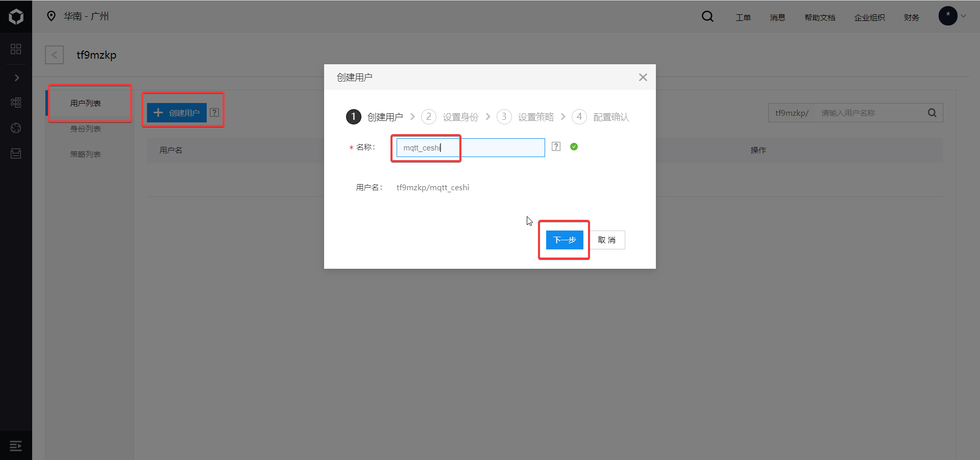980x460 pixels.
Task: Click the search icon in user name filter
Action: tap(932, 113)
